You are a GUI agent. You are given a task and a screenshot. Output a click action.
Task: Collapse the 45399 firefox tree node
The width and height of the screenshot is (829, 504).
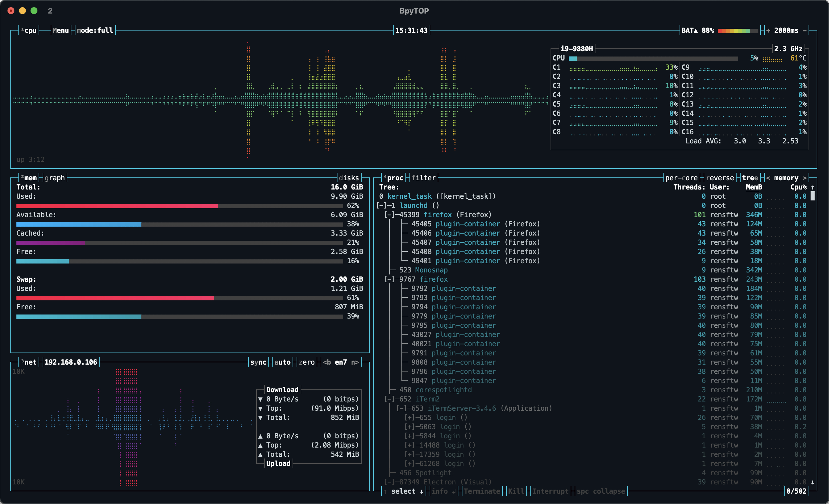pos(389,215)
